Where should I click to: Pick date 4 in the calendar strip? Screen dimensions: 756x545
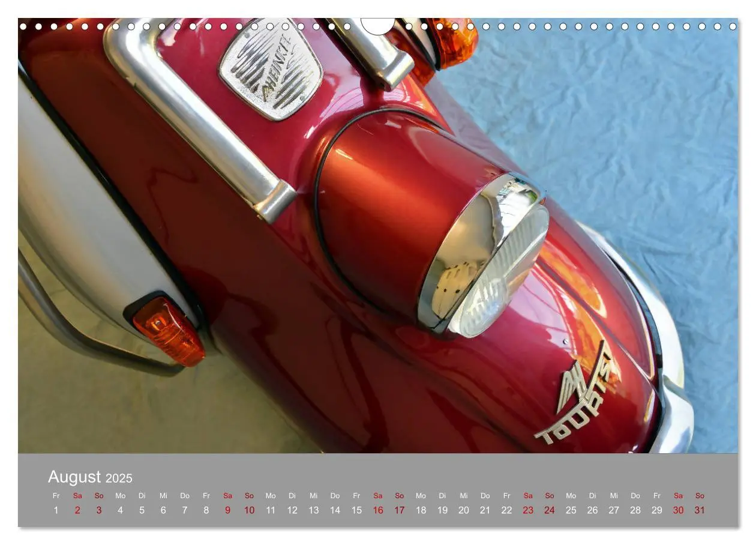point(121,510)
